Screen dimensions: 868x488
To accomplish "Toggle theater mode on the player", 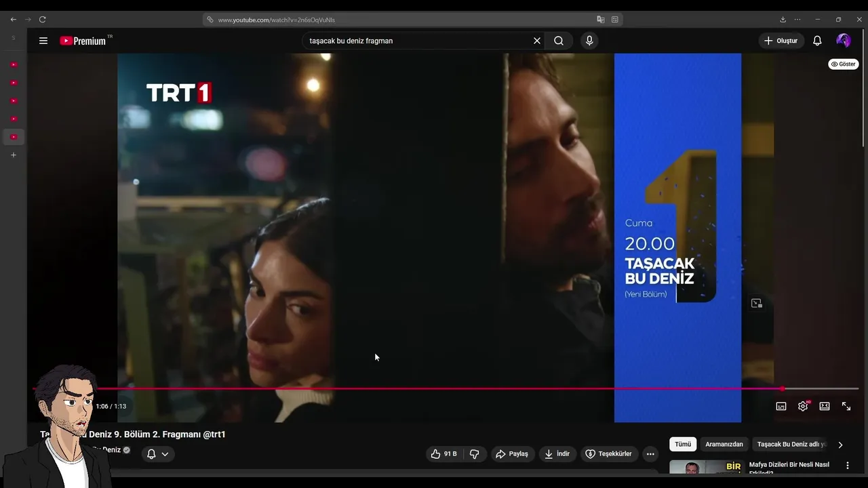I will [x=825, y=406].
